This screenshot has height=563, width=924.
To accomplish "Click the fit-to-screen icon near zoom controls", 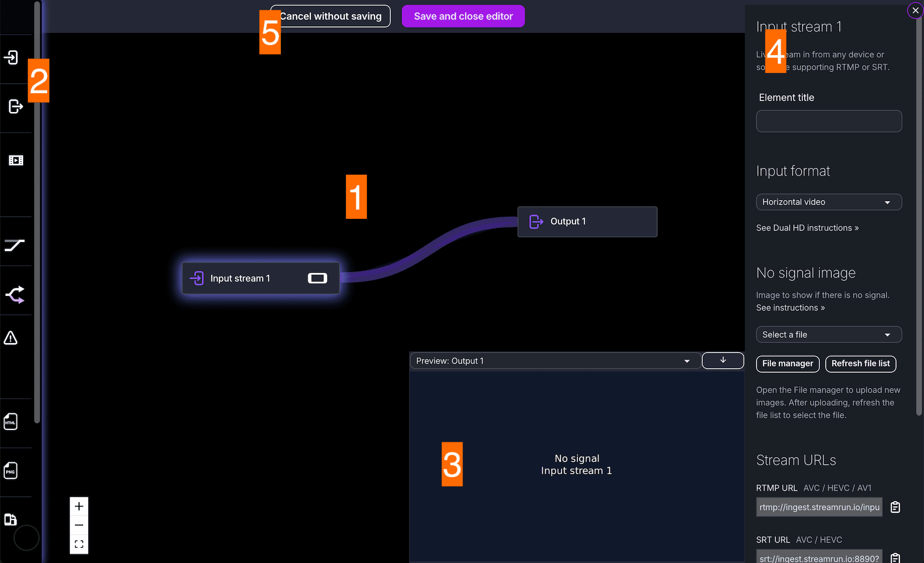I will (79, 543).
